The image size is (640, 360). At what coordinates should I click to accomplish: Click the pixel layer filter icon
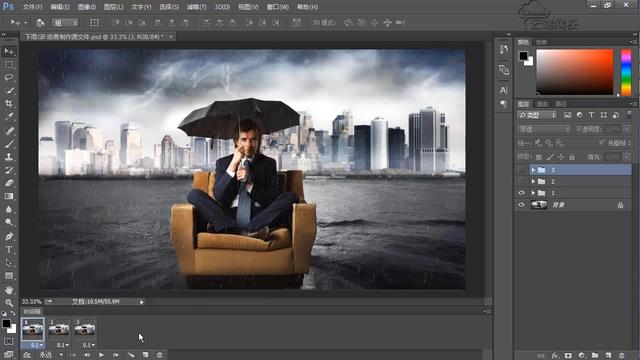[567, 115]
